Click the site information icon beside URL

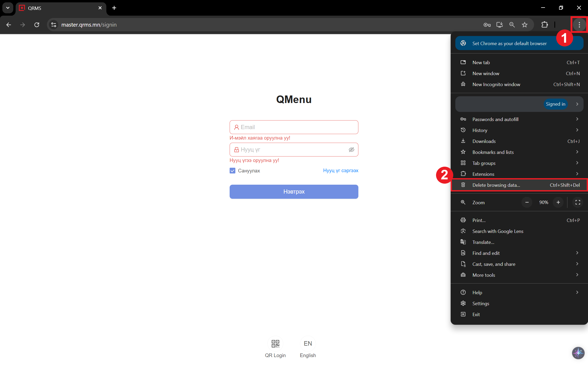tap(54, 25)
